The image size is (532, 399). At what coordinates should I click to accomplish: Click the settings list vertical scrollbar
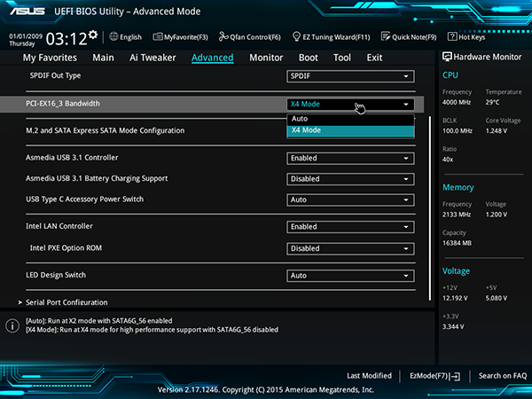point(430,208)
